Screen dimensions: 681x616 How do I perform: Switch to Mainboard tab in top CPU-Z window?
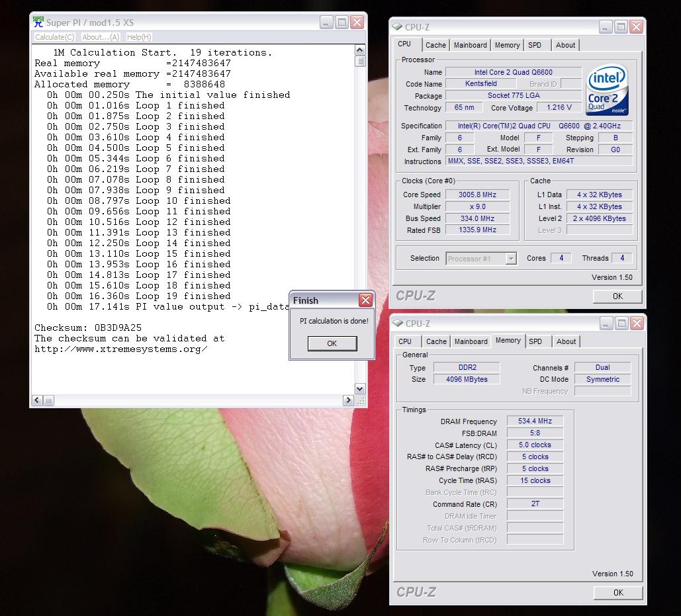(470, 45)
